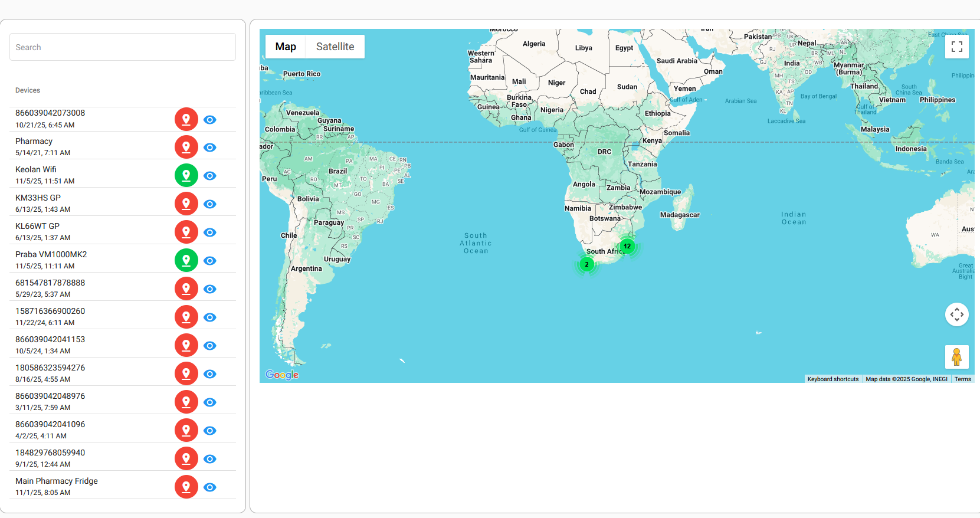Screen dimensions: 980x518
Task: Click the device Search field
Action: click(123, 47)
